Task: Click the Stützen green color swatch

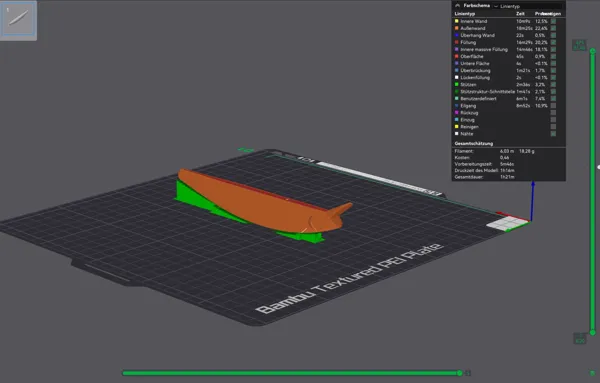Action: [457, 84]
